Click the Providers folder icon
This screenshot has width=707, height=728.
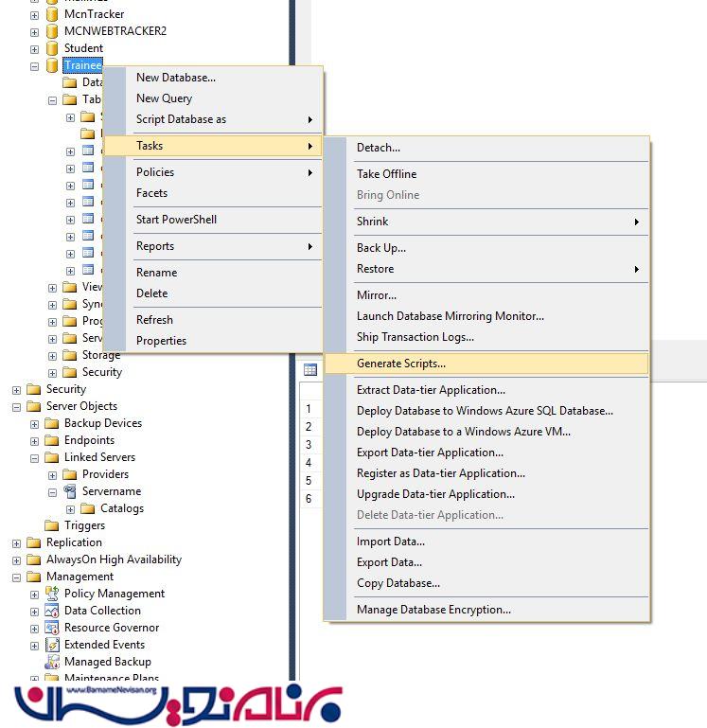point(70,474)
